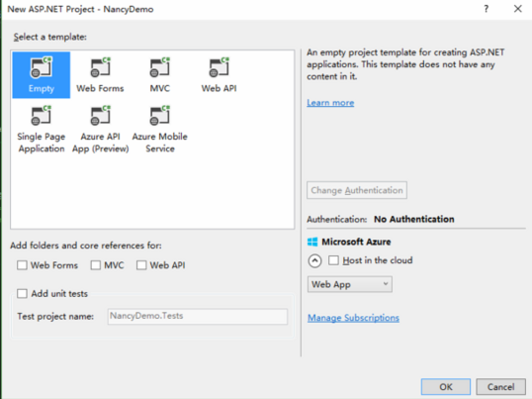Click the 'Test project name:' label

[55, 317]
